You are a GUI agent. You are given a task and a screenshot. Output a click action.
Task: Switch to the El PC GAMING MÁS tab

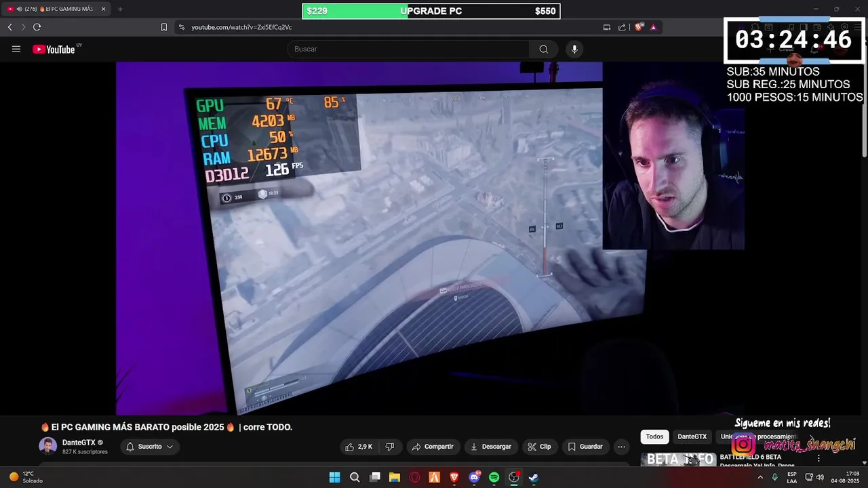coord(57,9)
